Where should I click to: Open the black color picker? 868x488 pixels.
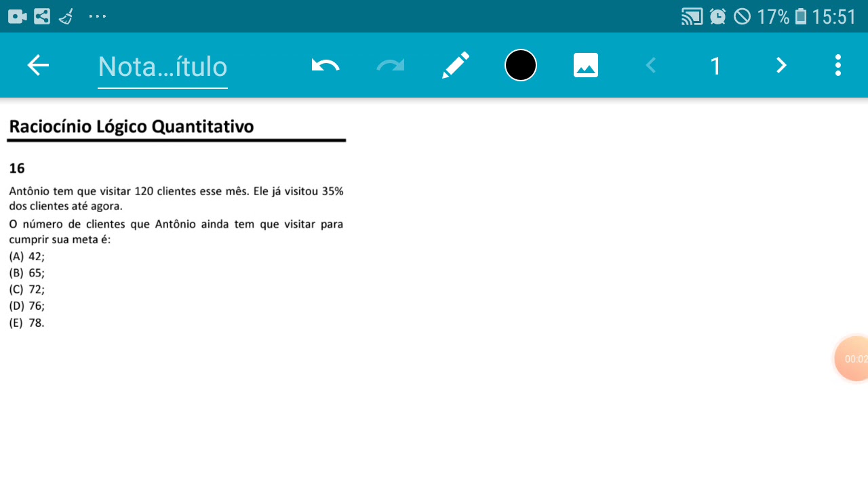(x=521, y=66)
